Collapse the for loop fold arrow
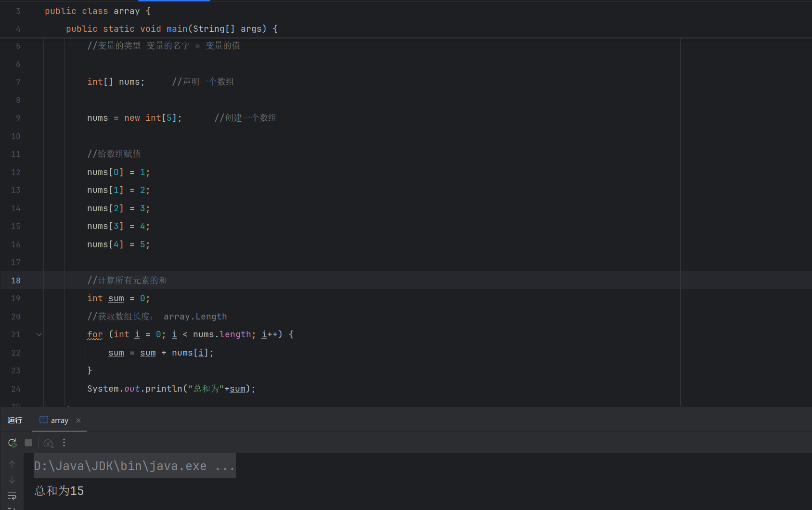 [39, 334]
